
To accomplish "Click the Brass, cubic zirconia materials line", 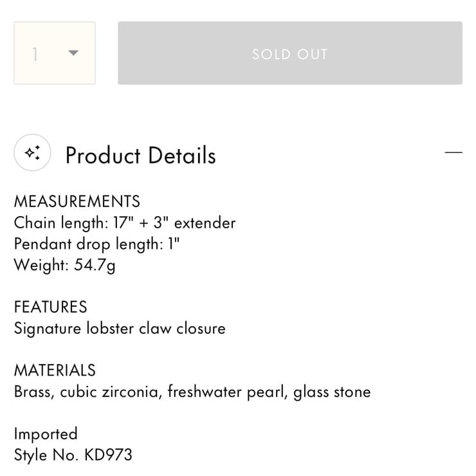I will pos(192,392).
